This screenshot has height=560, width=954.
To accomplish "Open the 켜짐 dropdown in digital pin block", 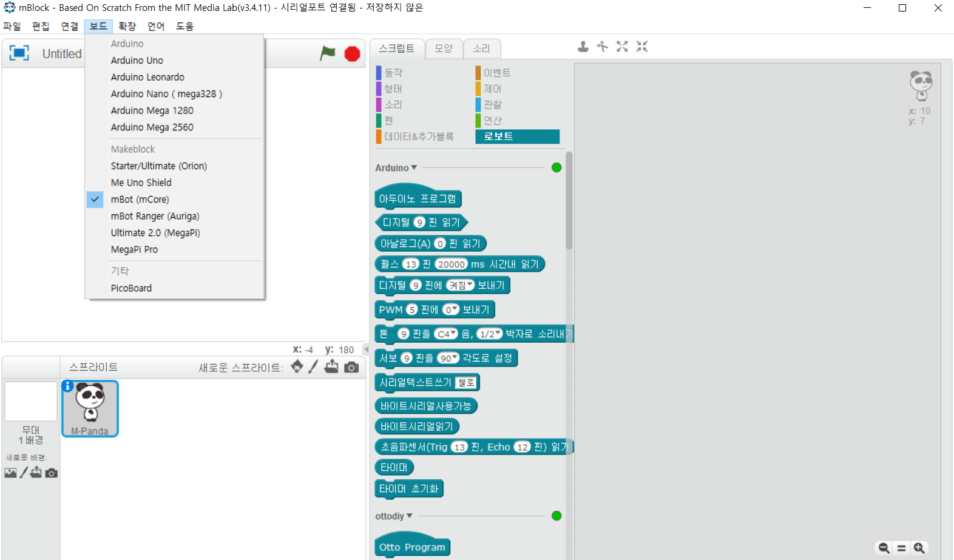I will pyautogui.click(x=461, y=285).
